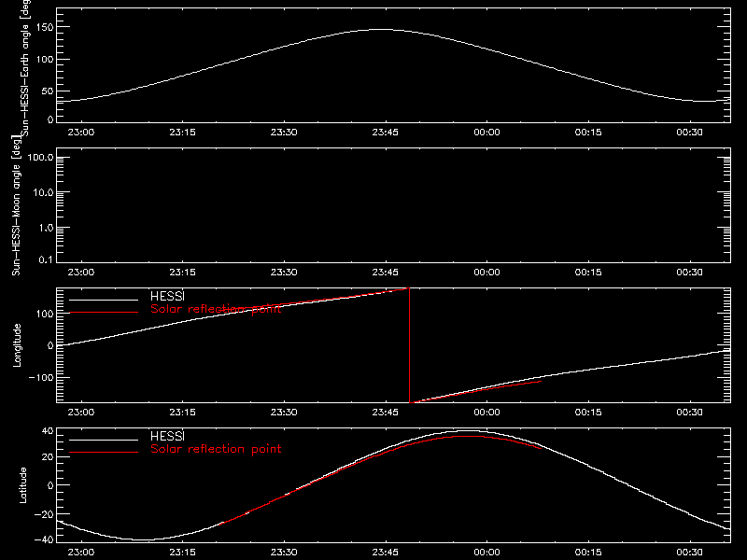
Task: Click '-20' tick on Latitude axis
Action: [44, 514]
